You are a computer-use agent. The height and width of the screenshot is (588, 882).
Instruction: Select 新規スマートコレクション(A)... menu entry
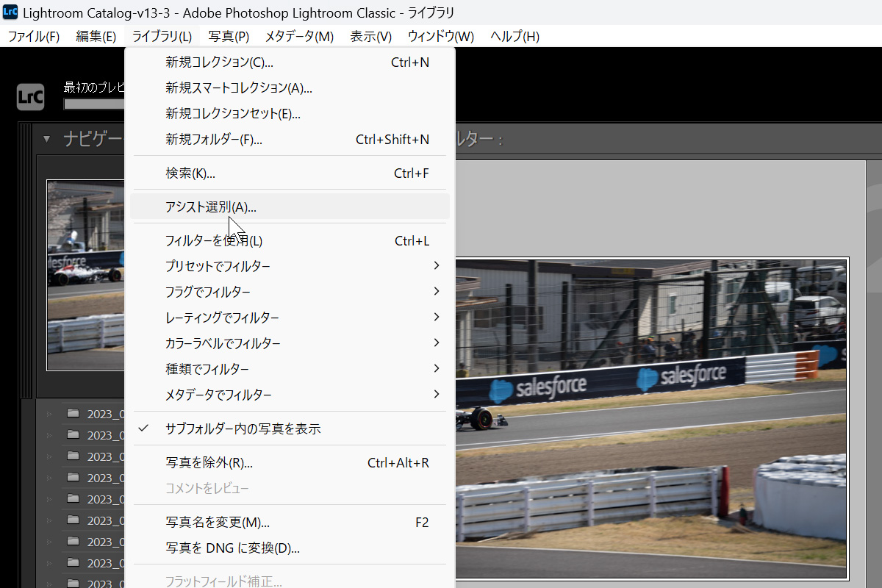[239, 88]
